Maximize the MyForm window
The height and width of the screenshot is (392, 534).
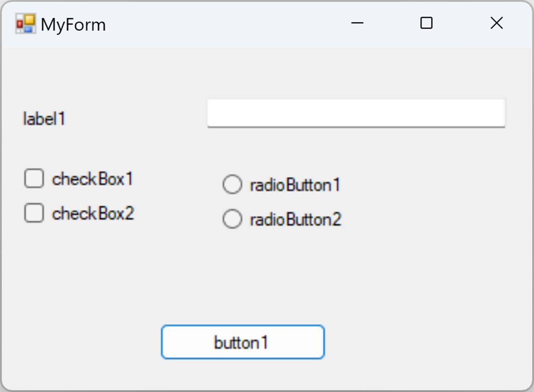[426, 23]
